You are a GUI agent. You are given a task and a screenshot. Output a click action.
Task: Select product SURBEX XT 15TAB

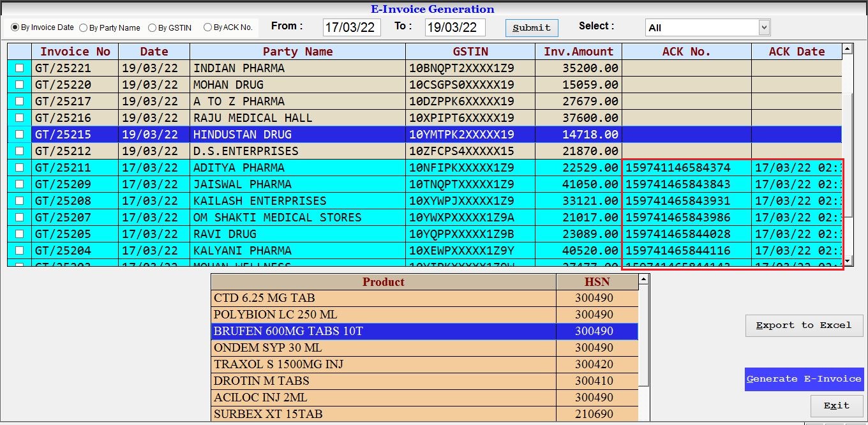pyautogui.click(x=424, y=414)
